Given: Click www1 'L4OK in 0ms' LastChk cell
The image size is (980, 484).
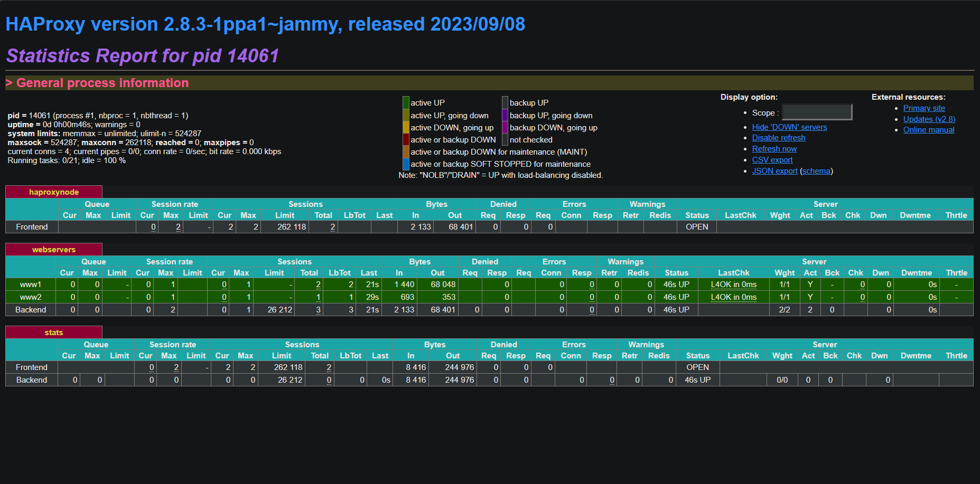Looking at the screenshot, I should coord(733,284).
